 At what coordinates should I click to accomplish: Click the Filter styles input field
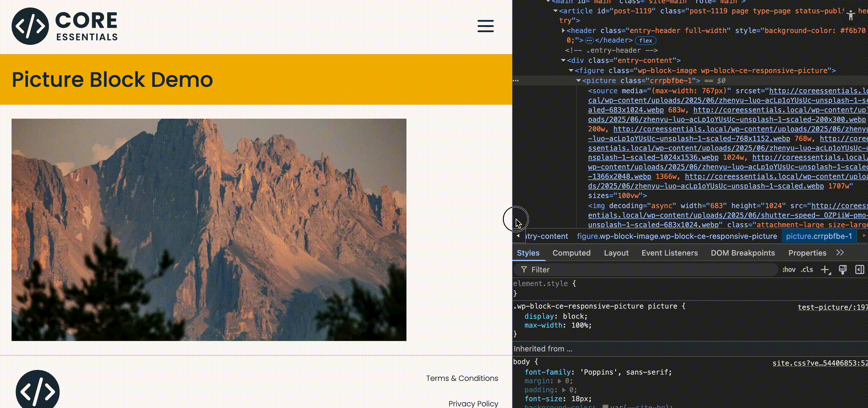pos(646,270)
